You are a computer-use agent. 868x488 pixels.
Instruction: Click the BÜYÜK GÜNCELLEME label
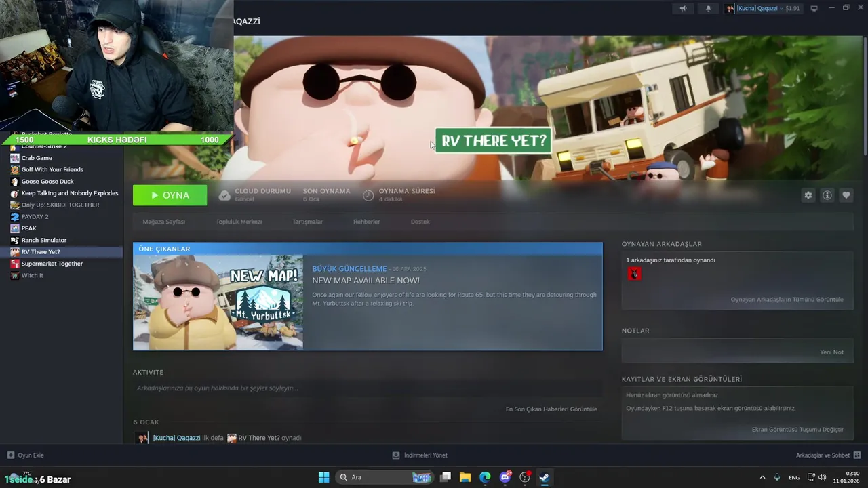tap(349, 269)
